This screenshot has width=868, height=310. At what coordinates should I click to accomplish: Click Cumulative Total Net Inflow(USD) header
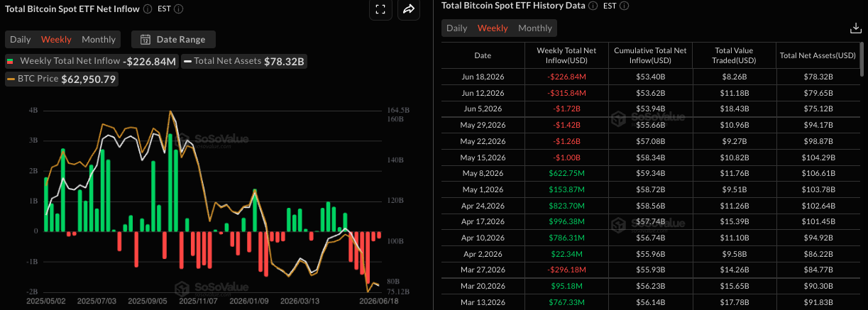pos(650,55)
